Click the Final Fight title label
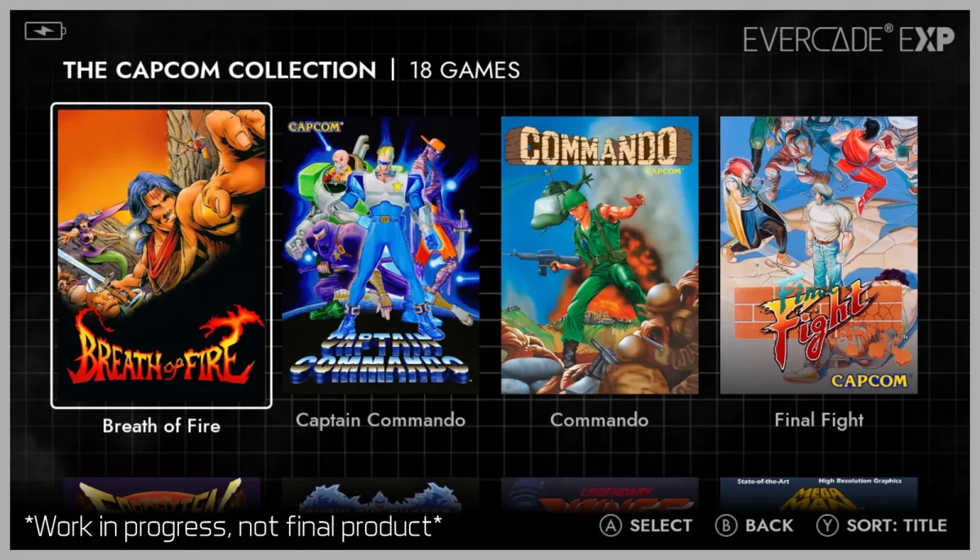 click(x=819, y=420)
